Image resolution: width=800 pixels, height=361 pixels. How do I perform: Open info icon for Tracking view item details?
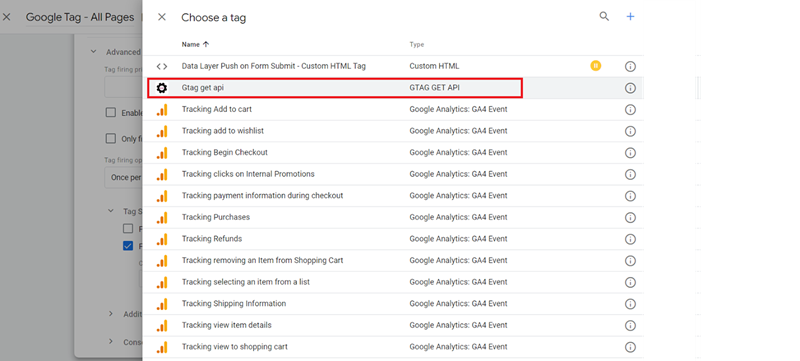(x=630, y=325)
